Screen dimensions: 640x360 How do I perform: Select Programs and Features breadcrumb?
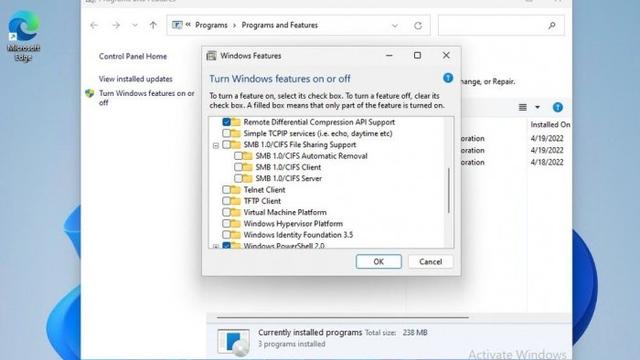point(280,25)
